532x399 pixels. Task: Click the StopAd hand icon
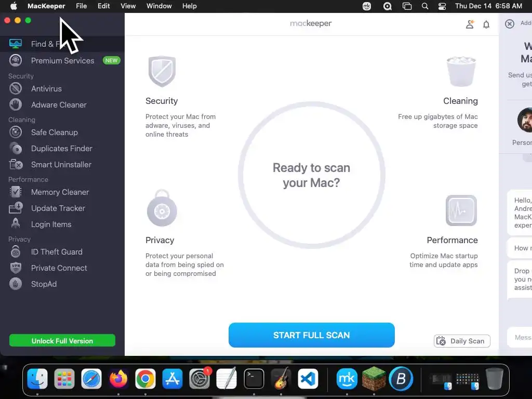[15, 284]
